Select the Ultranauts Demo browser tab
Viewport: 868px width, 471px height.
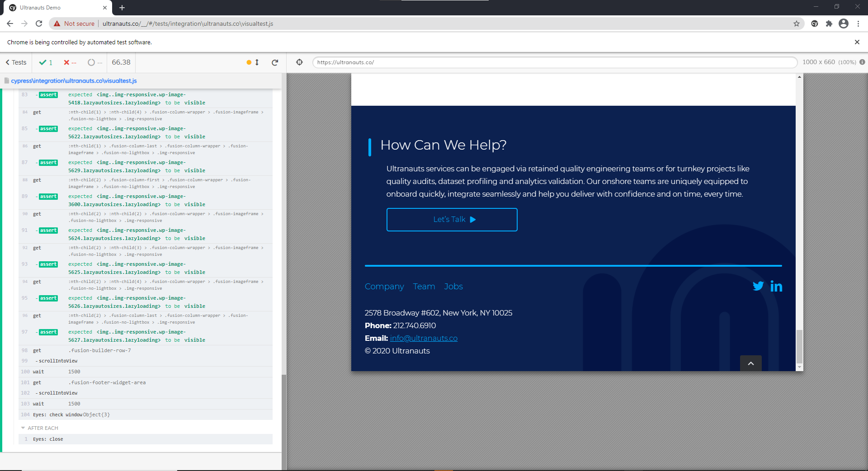pyautogui.click(x=58, y=8)
